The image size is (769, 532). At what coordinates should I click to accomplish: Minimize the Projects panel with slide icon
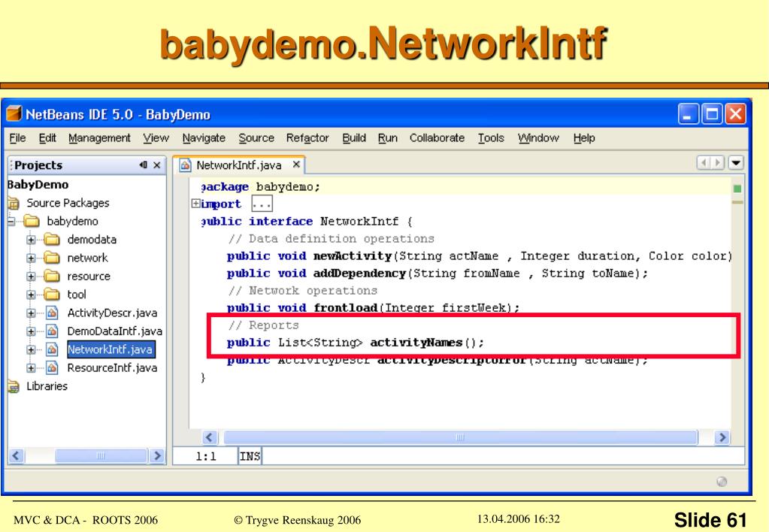(x=144, y=165)
